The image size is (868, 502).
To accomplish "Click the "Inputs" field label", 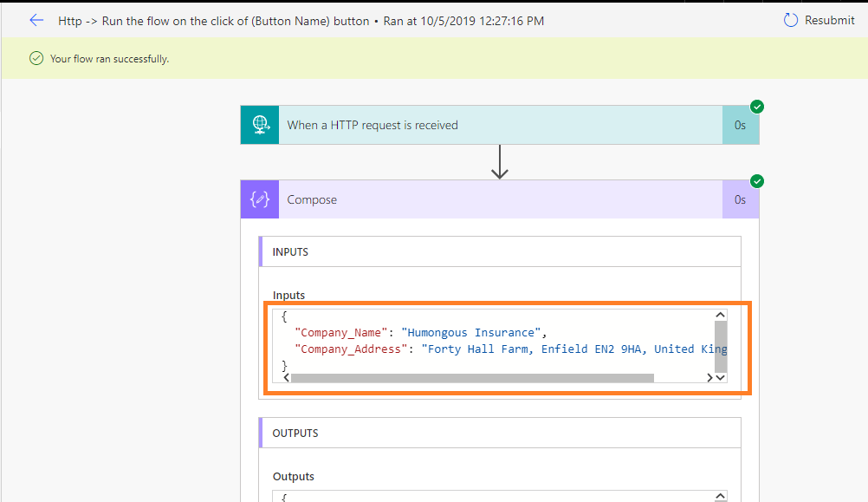I will (x=288, y=296).
